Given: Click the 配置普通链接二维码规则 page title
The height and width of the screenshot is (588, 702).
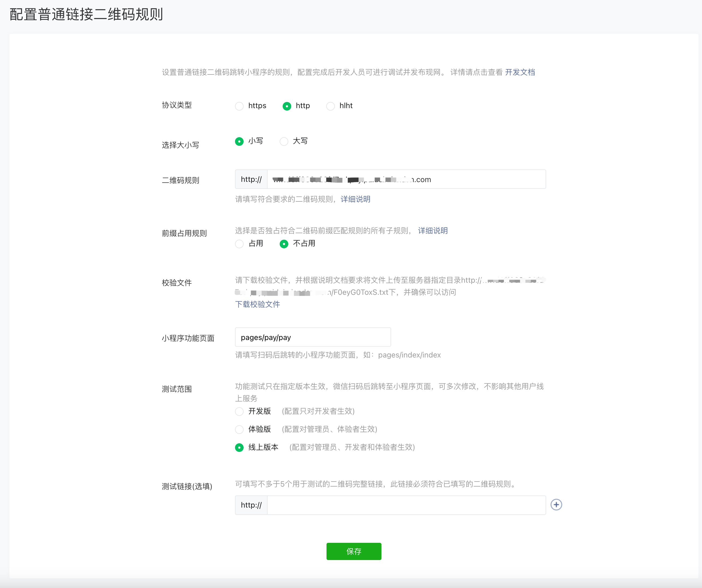Looking at the screenshot, I should (x=86, y=15).
